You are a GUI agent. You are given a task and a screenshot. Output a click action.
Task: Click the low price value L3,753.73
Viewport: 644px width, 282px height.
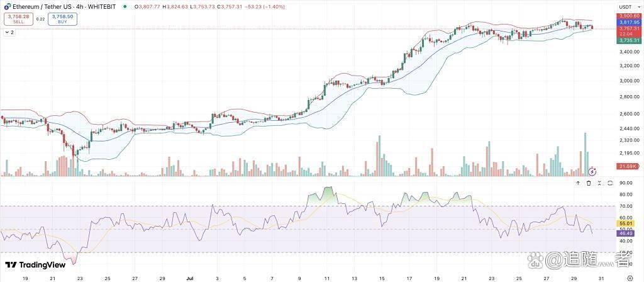pos(203,7)
